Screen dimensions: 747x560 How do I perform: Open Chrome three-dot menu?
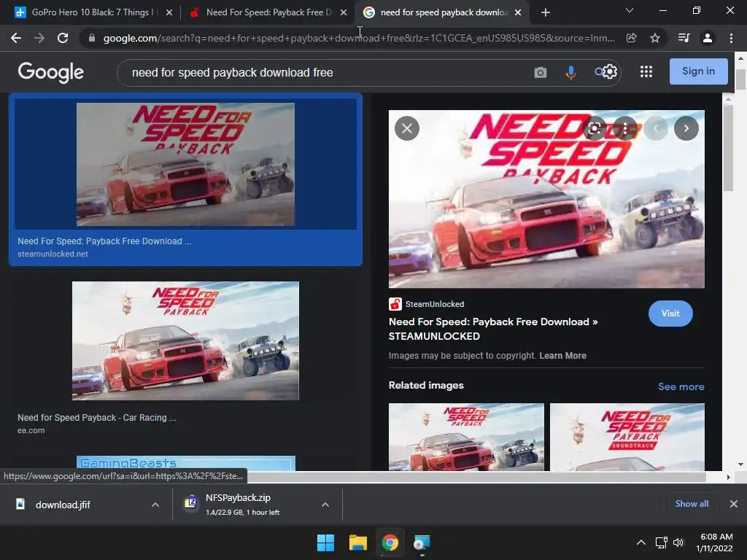731,38
